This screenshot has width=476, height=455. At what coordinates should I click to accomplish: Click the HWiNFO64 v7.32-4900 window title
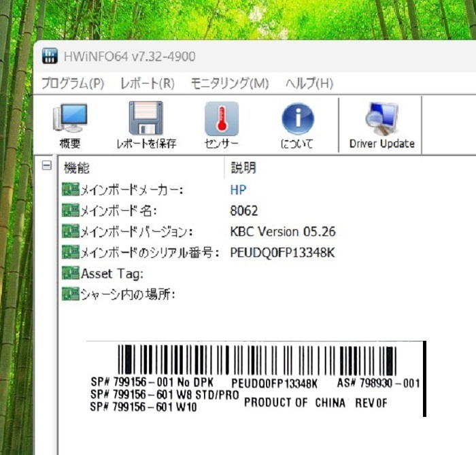pos(130,56)
